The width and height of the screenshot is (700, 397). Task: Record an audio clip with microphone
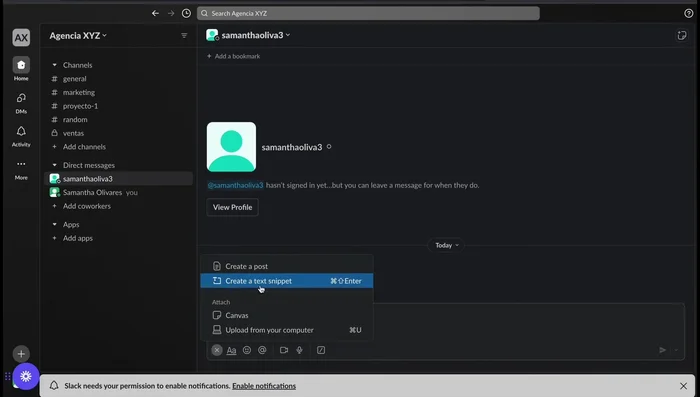point(300,350)
